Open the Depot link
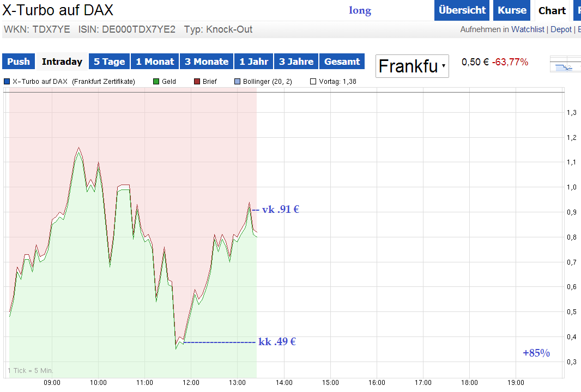 click(x=561, y=29)
